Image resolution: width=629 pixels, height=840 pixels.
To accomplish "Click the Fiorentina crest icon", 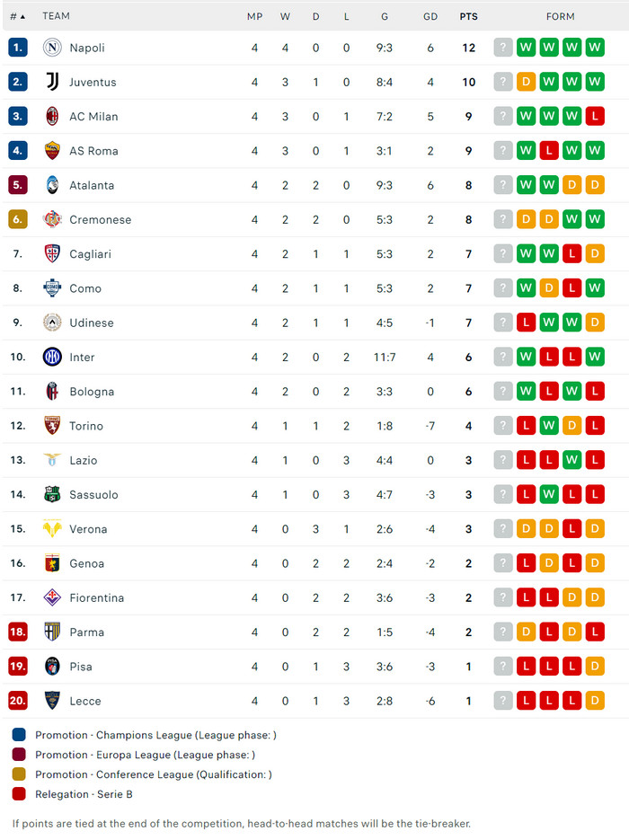I will [52, 597].
